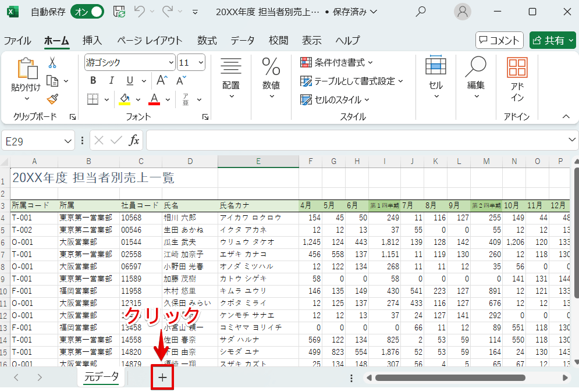This screenshot has height=392, width=579.
Task: Expand the formula bar chevron
Action: click(572, 140)
